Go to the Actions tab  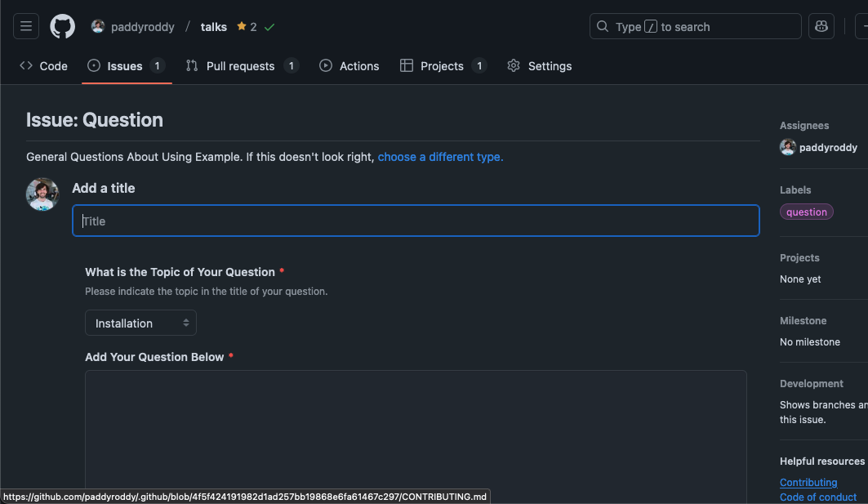[349, 66]
